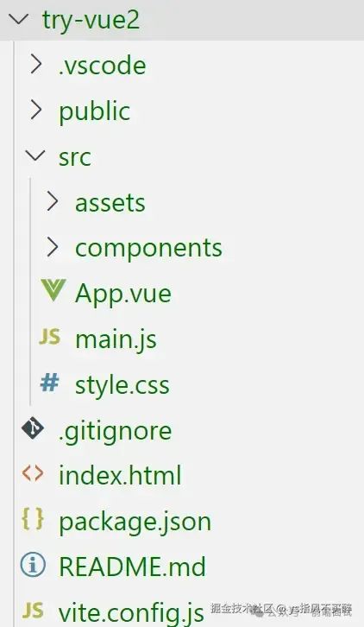Open main.js in the editor
The height and width of the screenshot is (627, 364).
tap(116, 339)
